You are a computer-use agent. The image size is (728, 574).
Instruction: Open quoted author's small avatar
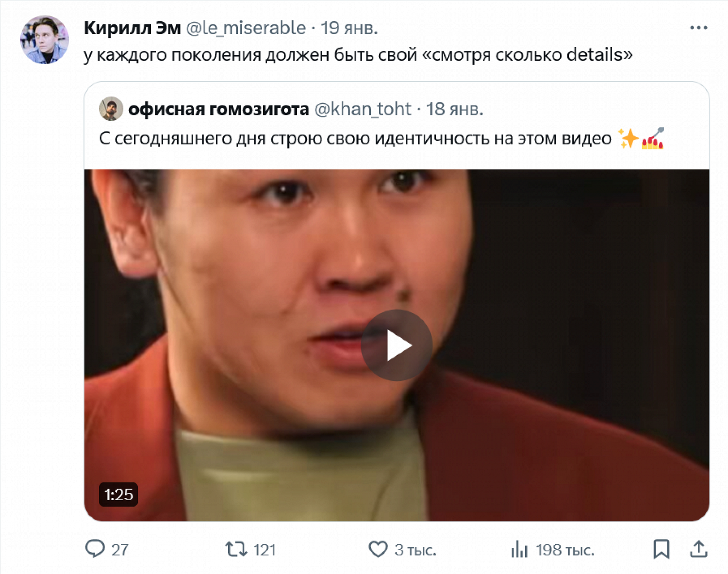pos(111,109)
